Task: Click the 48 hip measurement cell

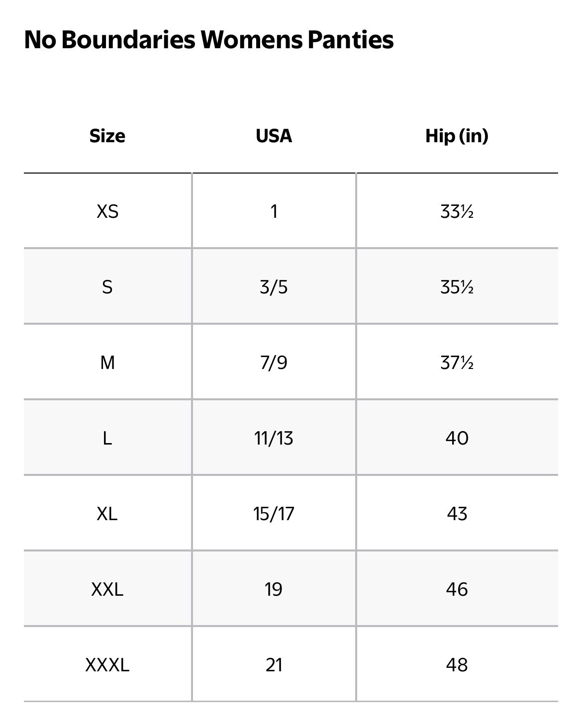Action: 457,665
